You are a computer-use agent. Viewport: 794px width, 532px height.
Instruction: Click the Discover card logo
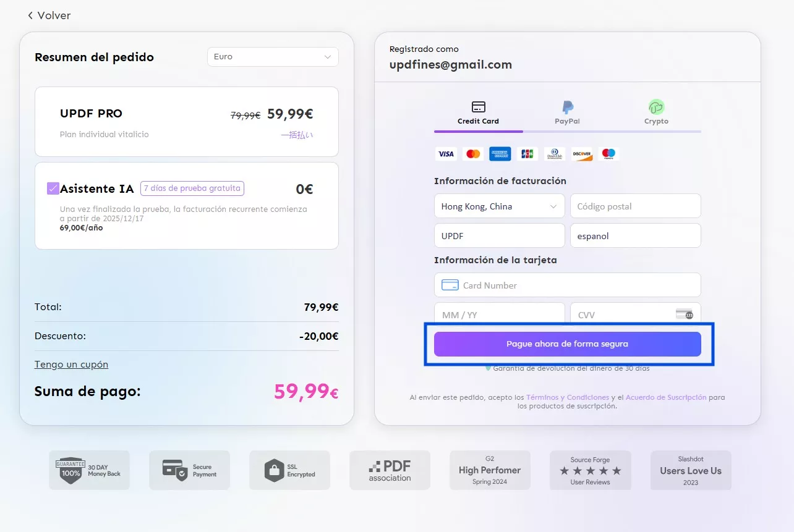tap(582, 154)
